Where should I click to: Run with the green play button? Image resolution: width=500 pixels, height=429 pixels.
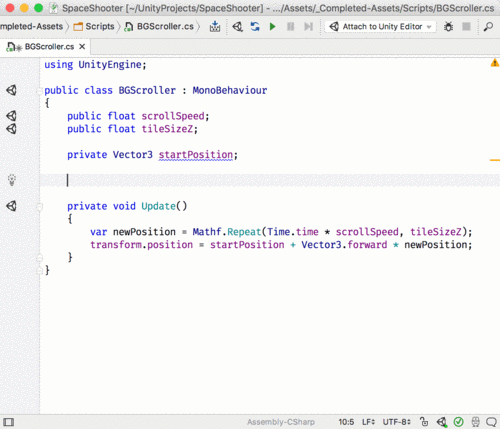pyautogui.click(x=273, y=26)
